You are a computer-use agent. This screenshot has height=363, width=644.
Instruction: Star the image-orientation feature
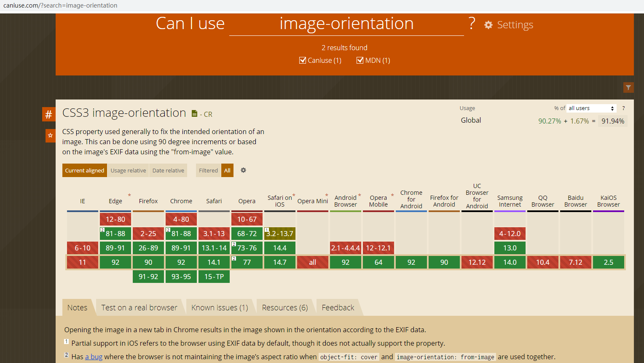pos(50,135)
